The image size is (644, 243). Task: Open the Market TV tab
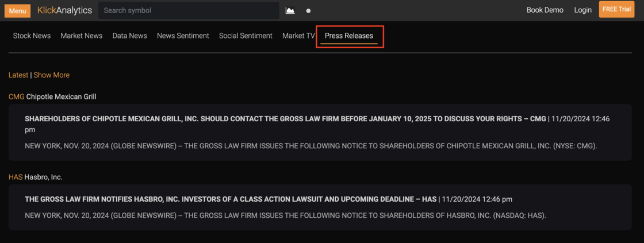(x=298, y=36)
